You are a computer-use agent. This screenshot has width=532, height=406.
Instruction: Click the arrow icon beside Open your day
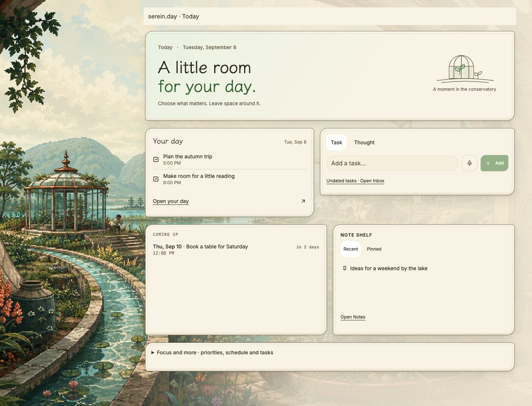(303, 201)
